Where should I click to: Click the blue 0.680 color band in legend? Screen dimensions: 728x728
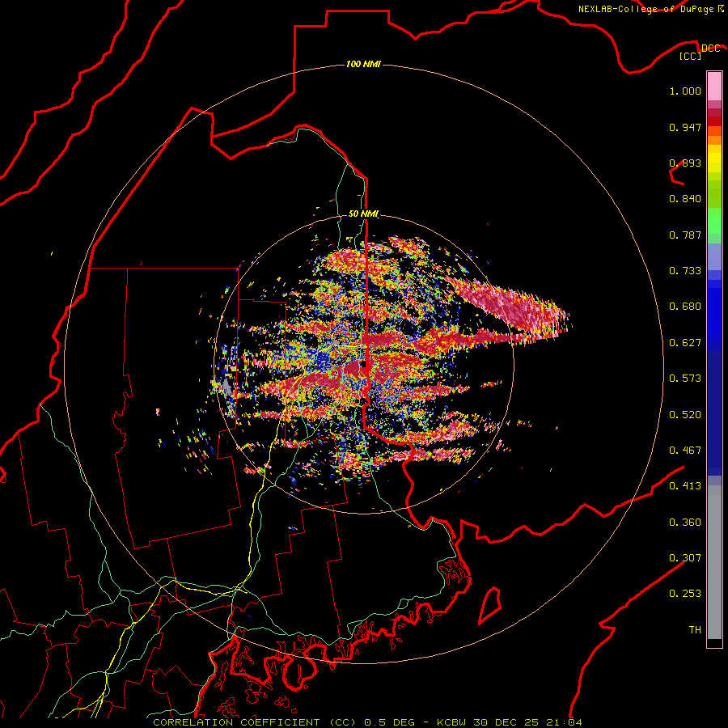click(x=714, y=307)
